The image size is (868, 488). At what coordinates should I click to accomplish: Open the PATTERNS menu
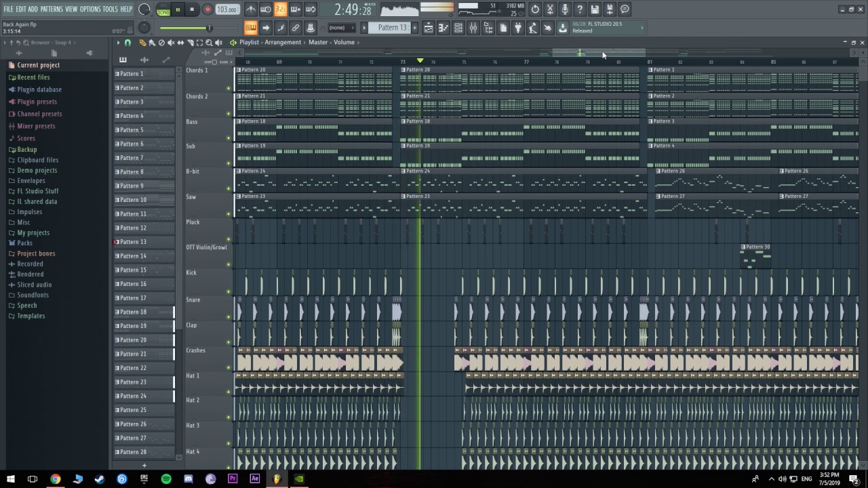coord(52,9)
